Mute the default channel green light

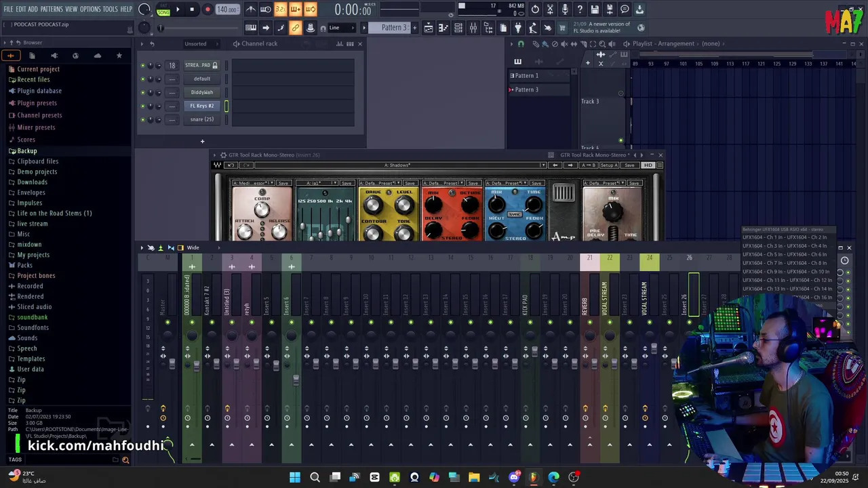pyautogui.click(x=142, y=79)
